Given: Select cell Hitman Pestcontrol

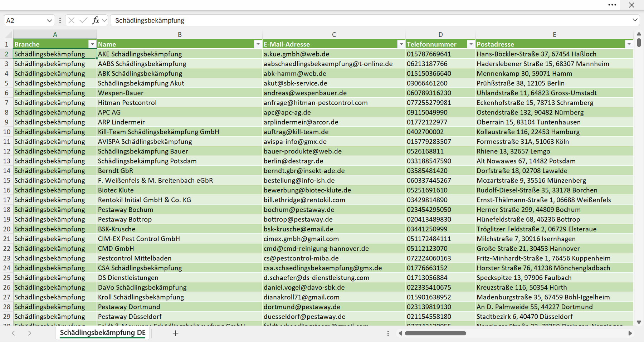Looking at the screenshot, I should click(180, 103).
